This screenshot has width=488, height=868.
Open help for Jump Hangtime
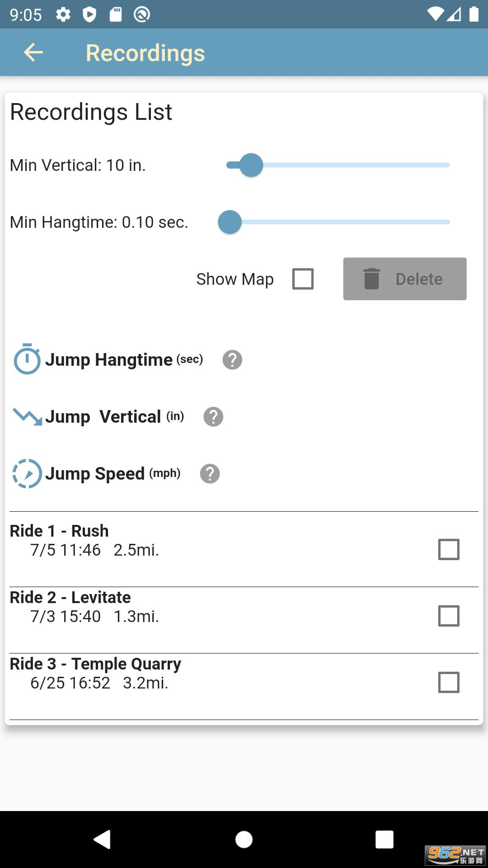232,360
